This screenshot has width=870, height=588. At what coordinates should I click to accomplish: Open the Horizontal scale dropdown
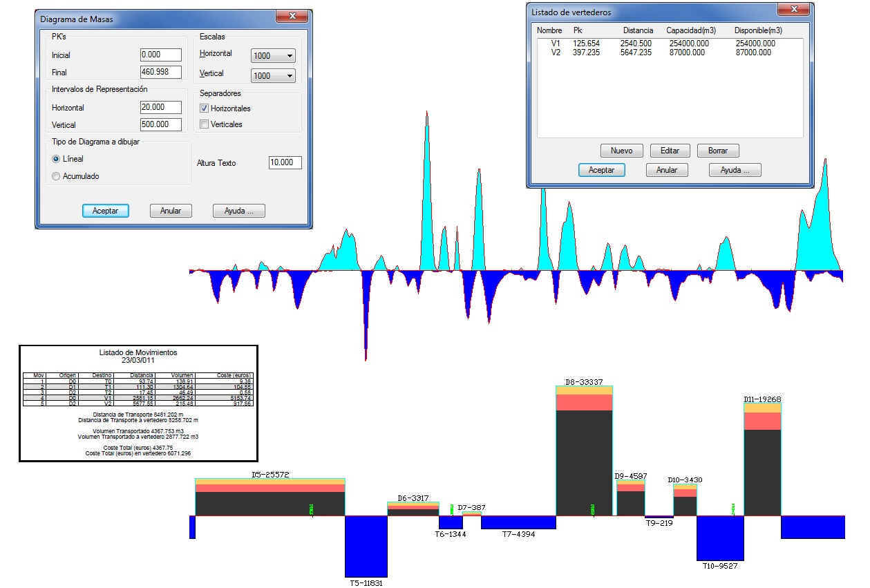tap(273, 56)
